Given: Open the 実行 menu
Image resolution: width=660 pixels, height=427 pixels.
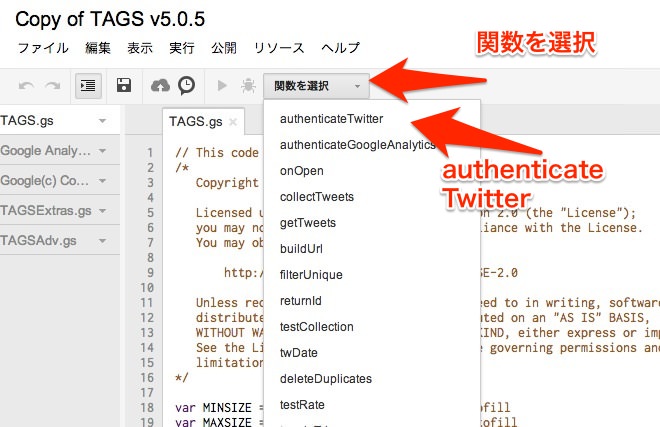Looking at the screenshot, I should 182,48.
